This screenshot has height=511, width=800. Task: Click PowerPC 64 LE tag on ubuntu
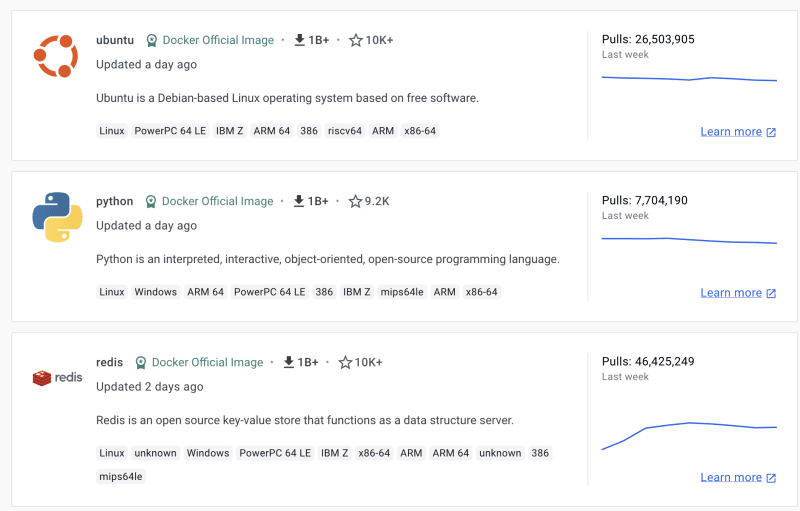pyautogui.click(x=170, y=131)
